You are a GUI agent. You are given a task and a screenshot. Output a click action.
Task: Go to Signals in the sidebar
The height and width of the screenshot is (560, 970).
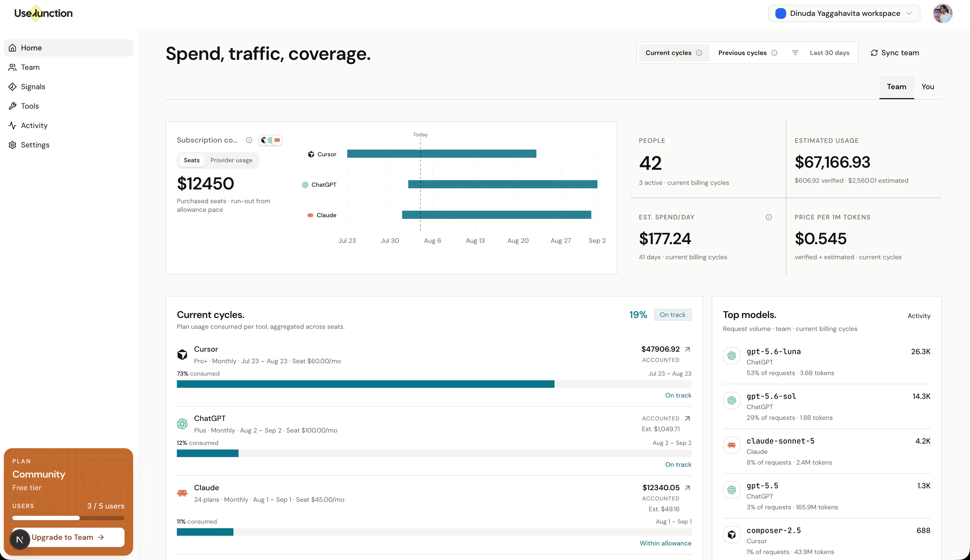tap(68, 87)
